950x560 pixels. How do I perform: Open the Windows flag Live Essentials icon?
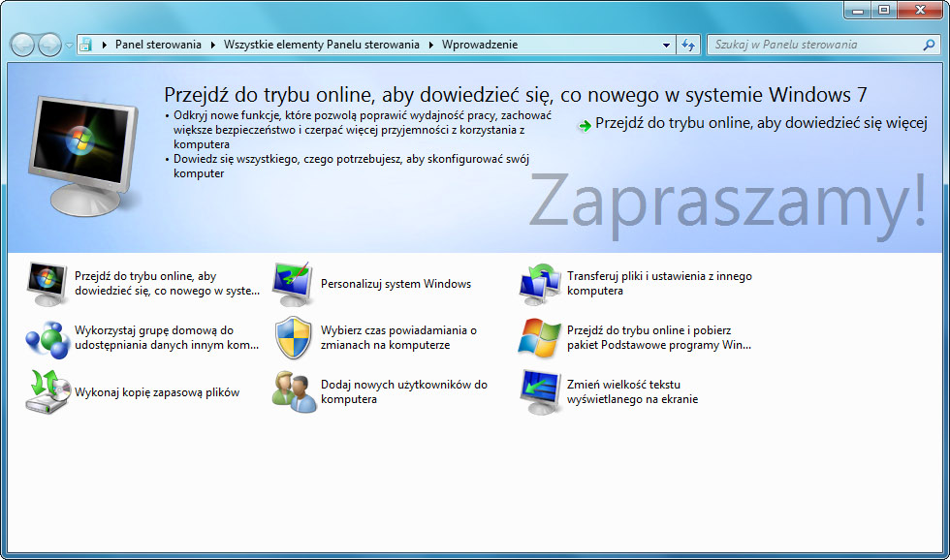click(x=539, y=338)
